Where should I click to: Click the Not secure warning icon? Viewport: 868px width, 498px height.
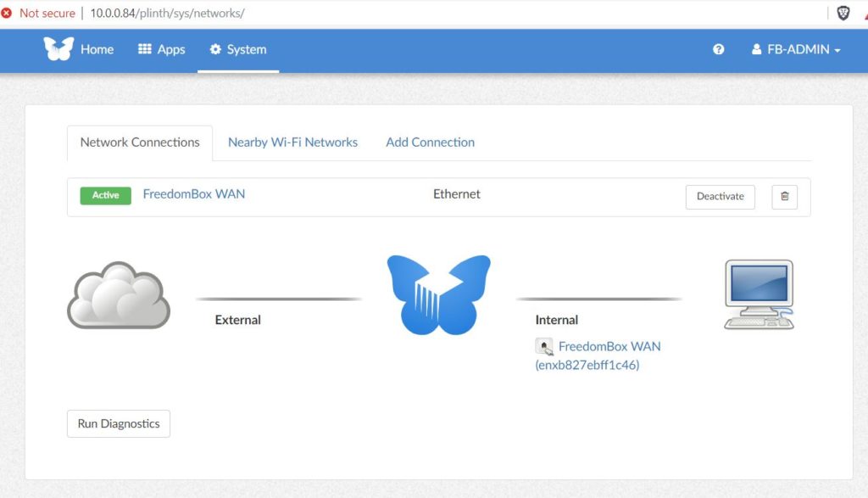tap(7, 13)
